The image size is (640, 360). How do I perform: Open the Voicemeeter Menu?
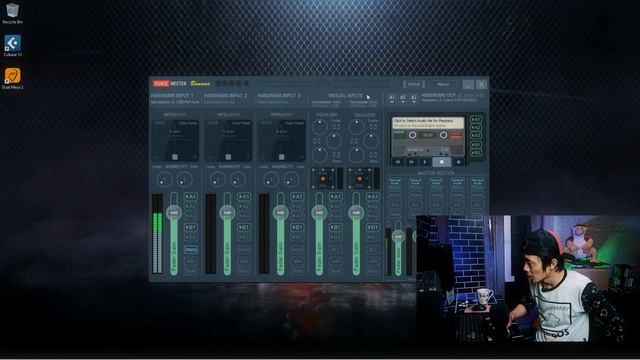pyautogui.click(x=444, y=84)
